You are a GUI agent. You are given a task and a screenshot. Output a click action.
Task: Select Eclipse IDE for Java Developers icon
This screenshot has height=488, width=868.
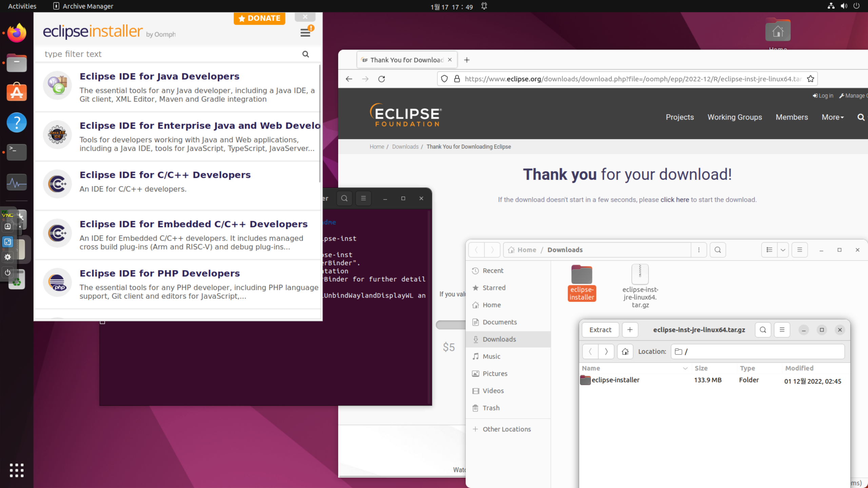click(x=57, y=85)
